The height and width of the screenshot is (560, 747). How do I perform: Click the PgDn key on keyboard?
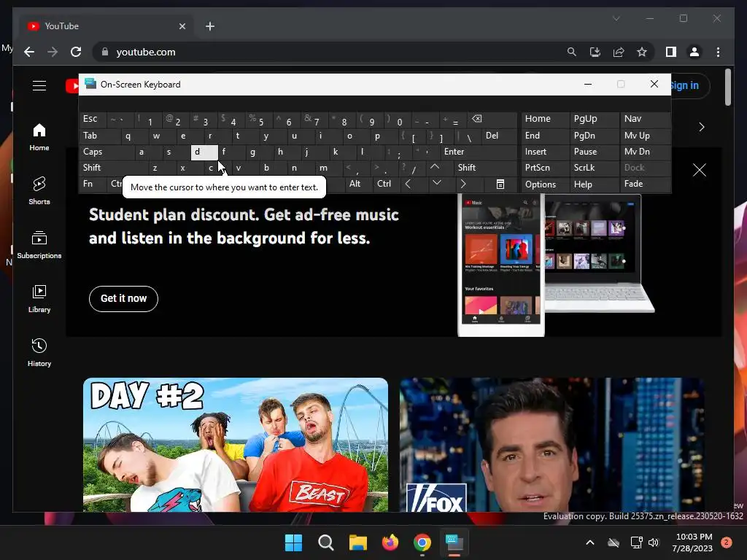coord(594,136)
